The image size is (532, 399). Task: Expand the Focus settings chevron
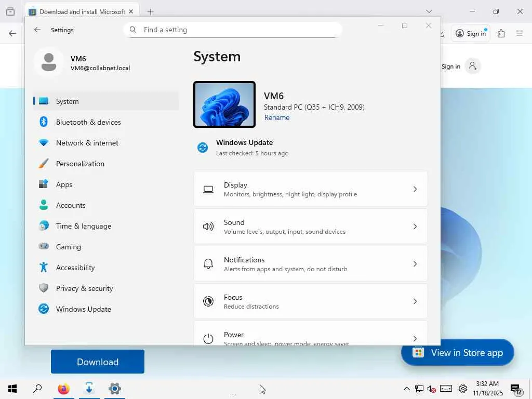(415, 301)
